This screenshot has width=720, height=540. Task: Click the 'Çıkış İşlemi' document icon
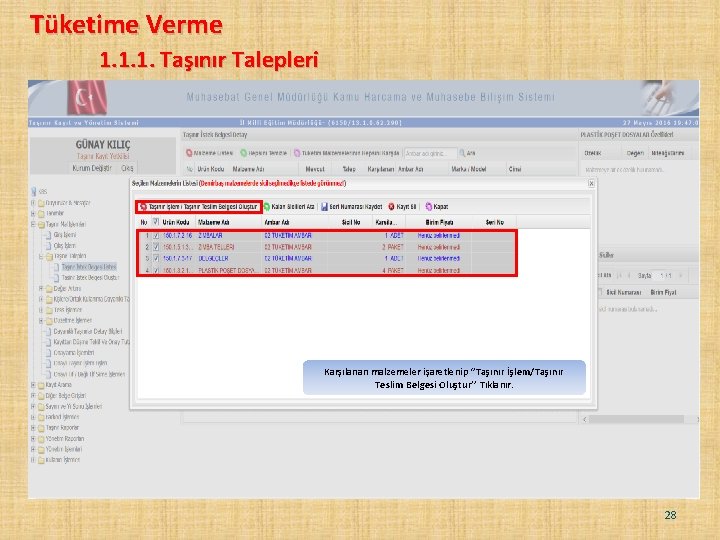(x=49, y=245)
